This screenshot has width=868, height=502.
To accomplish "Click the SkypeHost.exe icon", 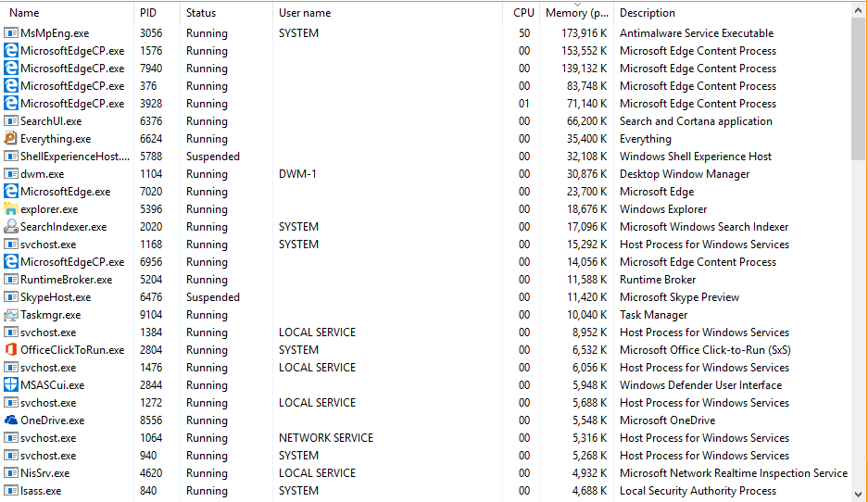I will pyautogui.click(x=10, y=297).
